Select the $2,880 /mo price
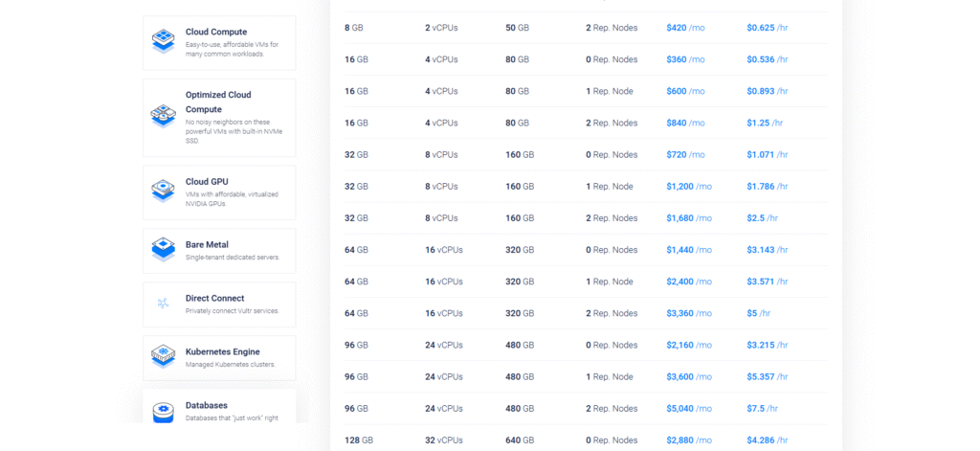Viewport: 980px width, 451px height. click(x=689, y=440)
